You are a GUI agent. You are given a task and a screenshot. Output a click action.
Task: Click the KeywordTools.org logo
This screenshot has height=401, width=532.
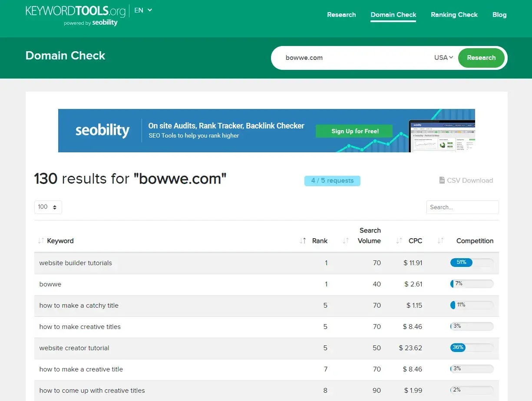point(76,11)
